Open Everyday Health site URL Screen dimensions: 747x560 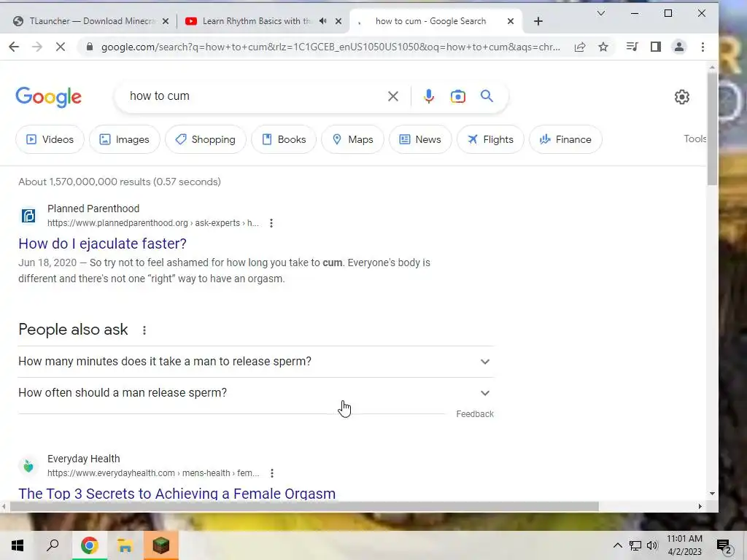tap(153, 472)
